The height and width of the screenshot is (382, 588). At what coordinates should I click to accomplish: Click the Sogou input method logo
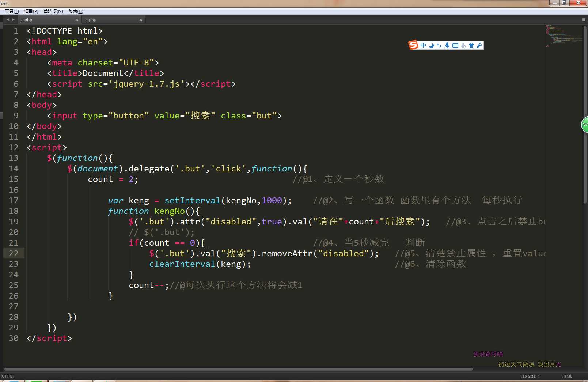[413, 45]
